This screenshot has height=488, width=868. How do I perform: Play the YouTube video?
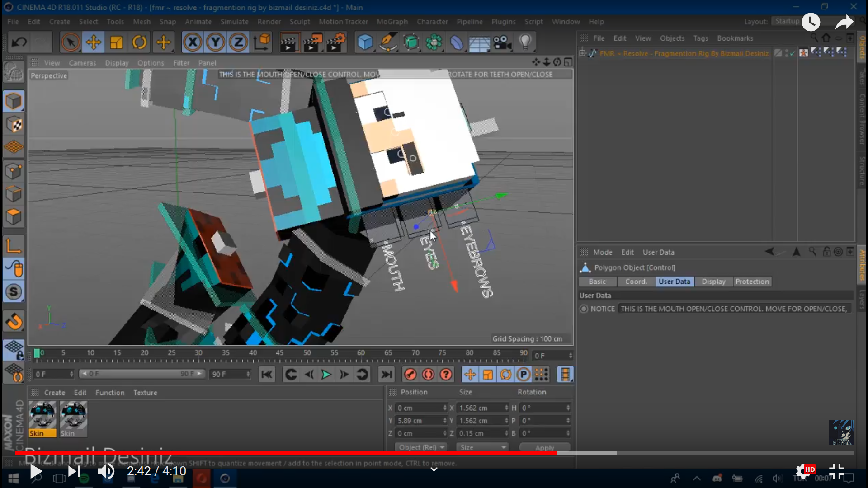(35, 472)
